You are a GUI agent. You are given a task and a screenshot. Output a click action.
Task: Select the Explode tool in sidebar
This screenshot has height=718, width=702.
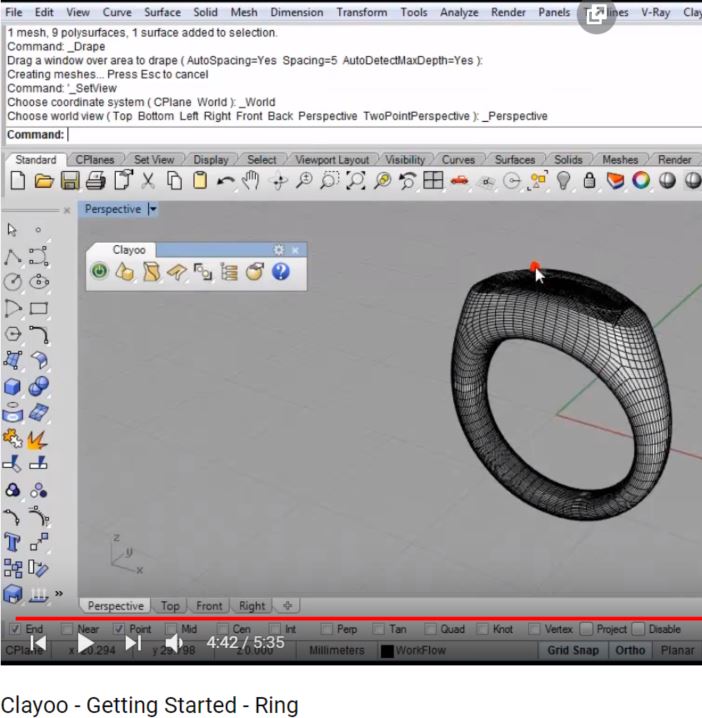[x=38, y=440]
